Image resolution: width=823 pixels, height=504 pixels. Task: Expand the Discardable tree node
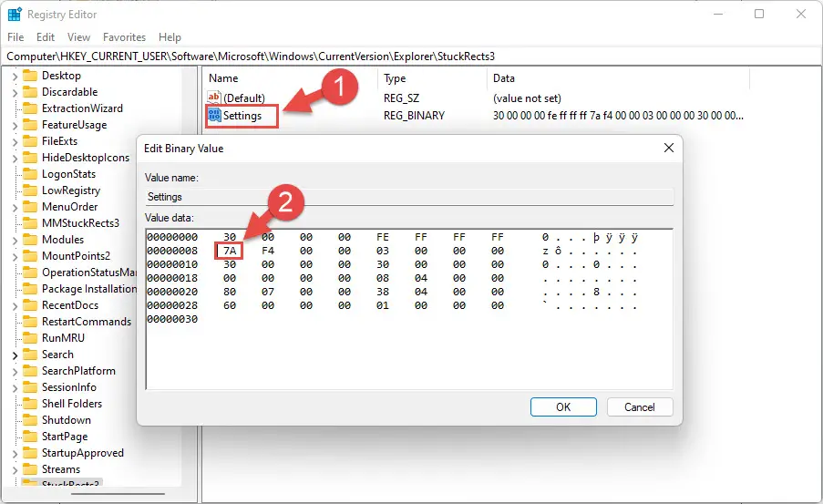pos(15,93)
